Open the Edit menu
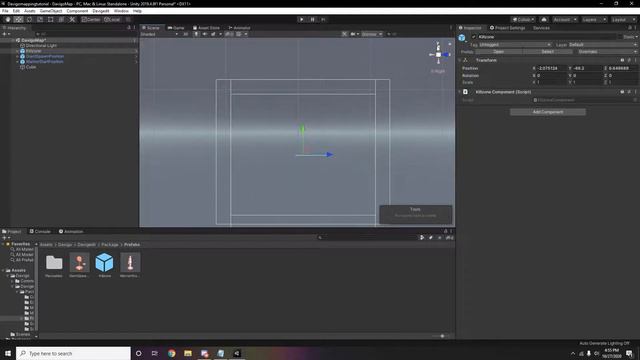Viewport: 640px width, 360px height. 16,11
